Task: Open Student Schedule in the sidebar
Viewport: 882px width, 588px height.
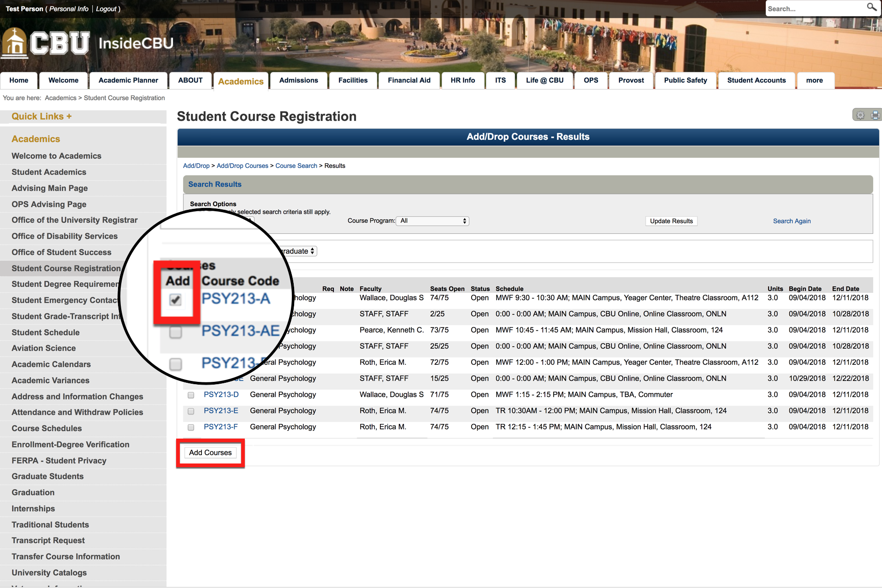Action: 46,333
